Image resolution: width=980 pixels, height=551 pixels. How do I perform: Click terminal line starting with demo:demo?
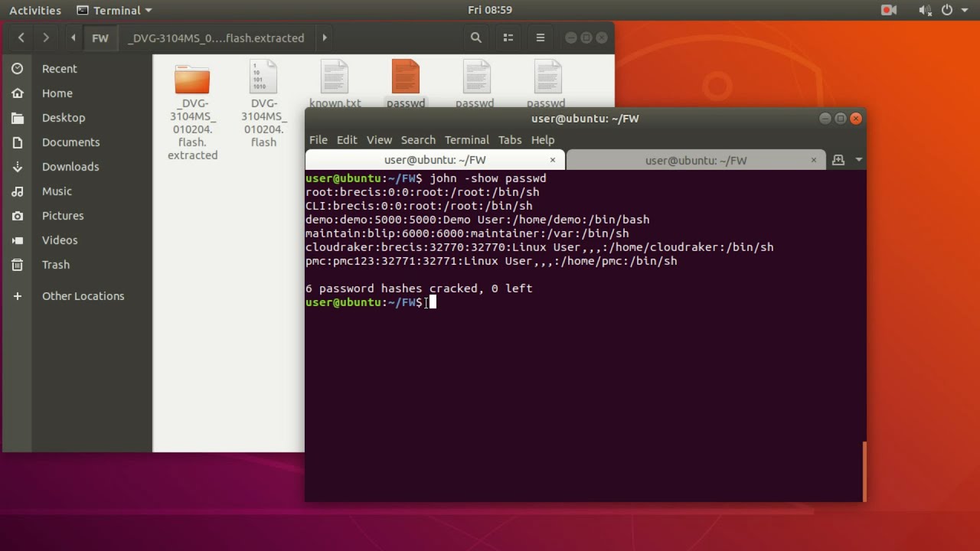(x=477, y=220)
